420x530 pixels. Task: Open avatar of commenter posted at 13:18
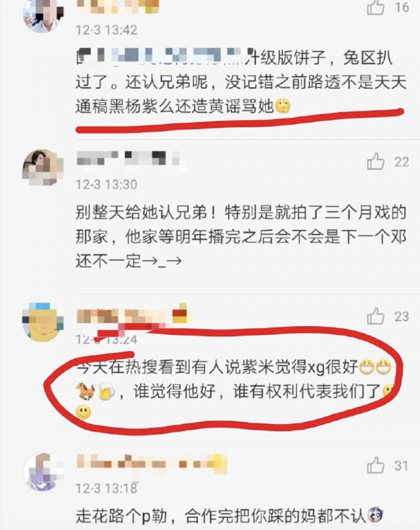43,472
